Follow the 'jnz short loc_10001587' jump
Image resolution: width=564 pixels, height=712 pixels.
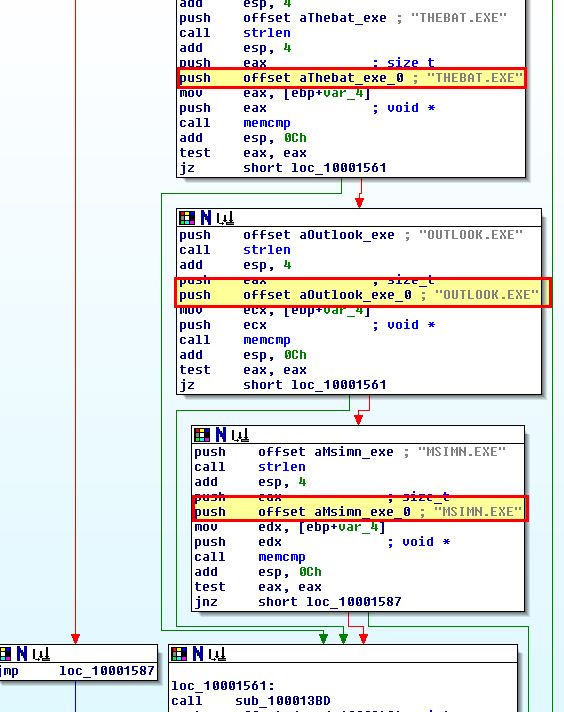click(x=297, y=602)
